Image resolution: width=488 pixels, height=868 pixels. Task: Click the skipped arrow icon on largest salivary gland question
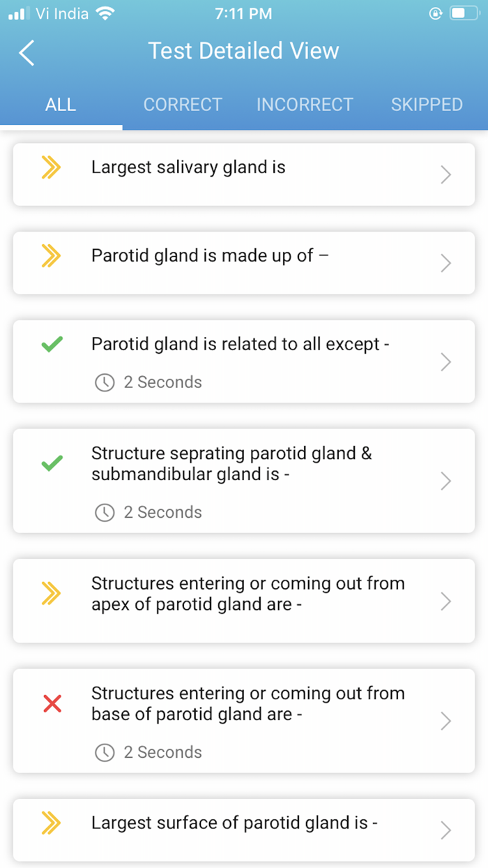coord(50,167)
